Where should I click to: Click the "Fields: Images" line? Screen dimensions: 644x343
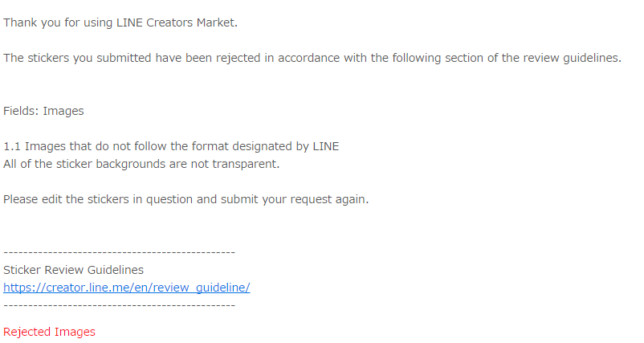coord(43,111)
